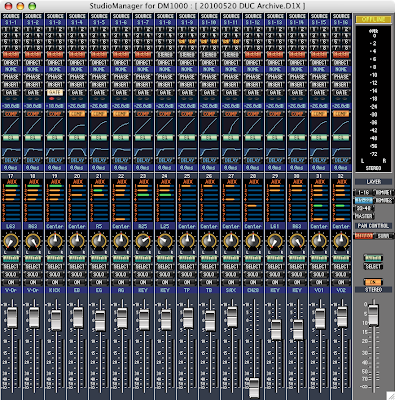Screen dimensions: 395x400
Task: Open the compressor curve graph on channel 27
Action: (231, 126)
